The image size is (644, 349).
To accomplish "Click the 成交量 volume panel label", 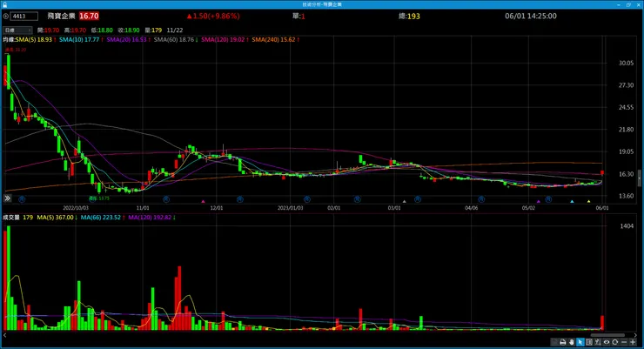I will (11, 218).
